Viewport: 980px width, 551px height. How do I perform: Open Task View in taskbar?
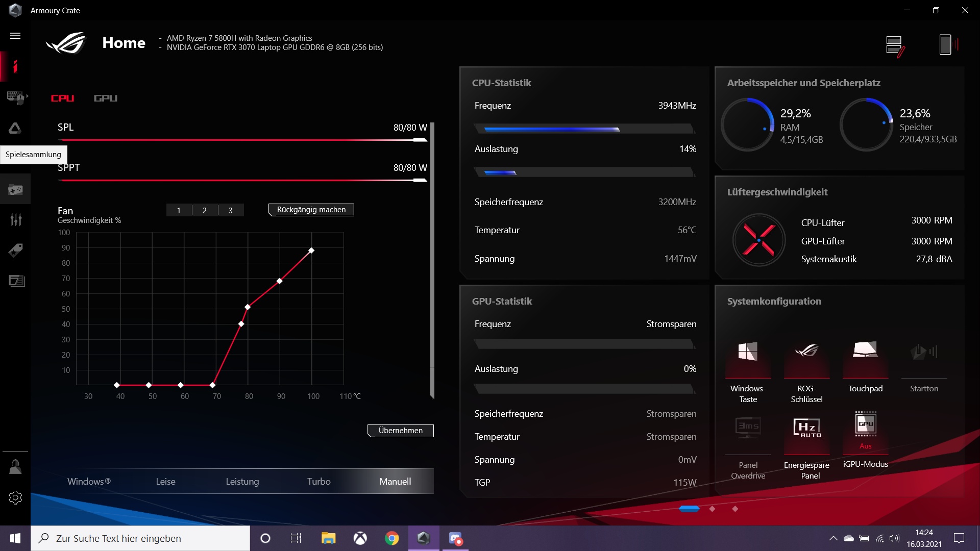(296, 538)
